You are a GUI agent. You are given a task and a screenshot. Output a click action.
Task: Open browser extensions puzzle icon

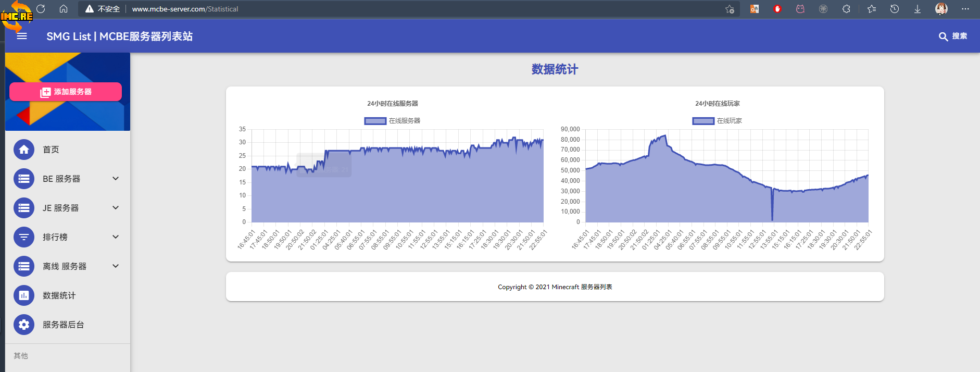pos(846,9)
